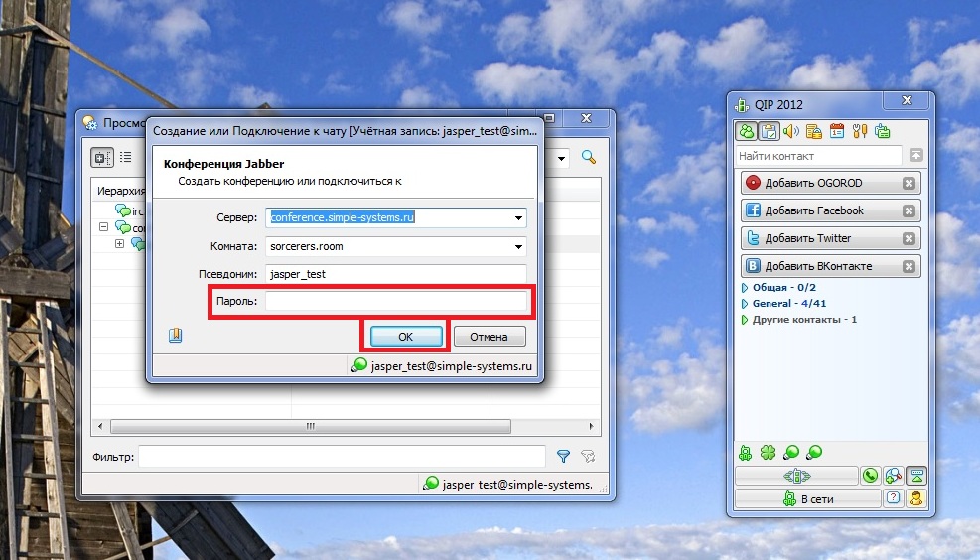Switch to list view in browse window toolbar
The height and width of the screenshot is (560, 980).
(x=126, y=157)
